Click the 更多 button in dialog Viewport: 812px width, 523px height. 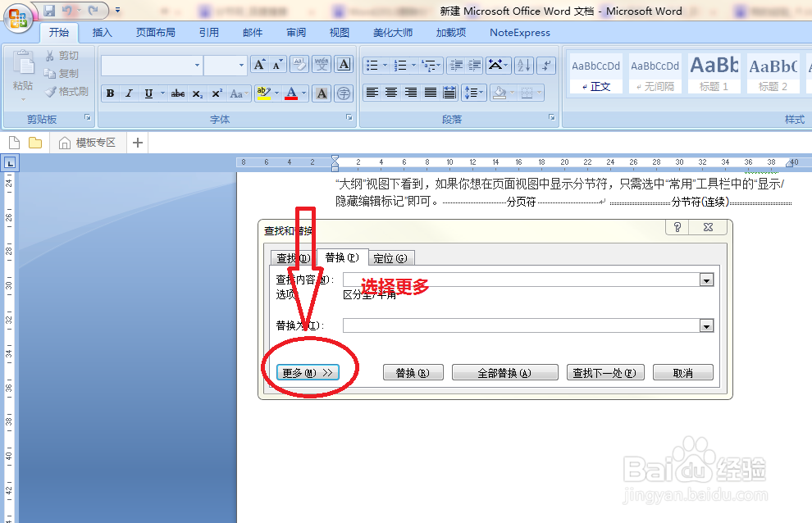click(308, 373)
